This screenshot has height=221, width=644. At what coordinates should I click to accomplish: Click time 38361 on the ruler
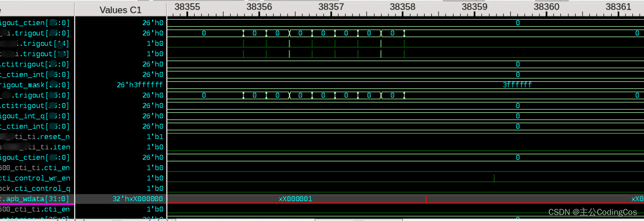coord(618,7)
